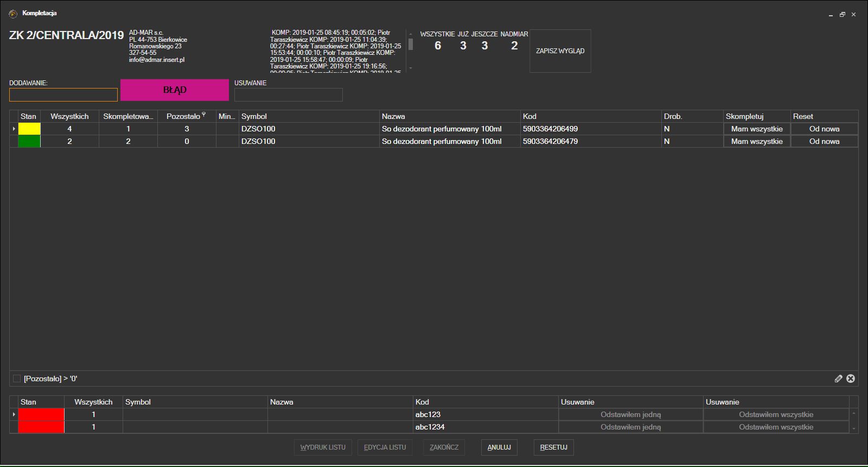The width and height of the screenshot is (868, 467).
Task: Click the Stan header in top table
Action: [x=29, y=116]
